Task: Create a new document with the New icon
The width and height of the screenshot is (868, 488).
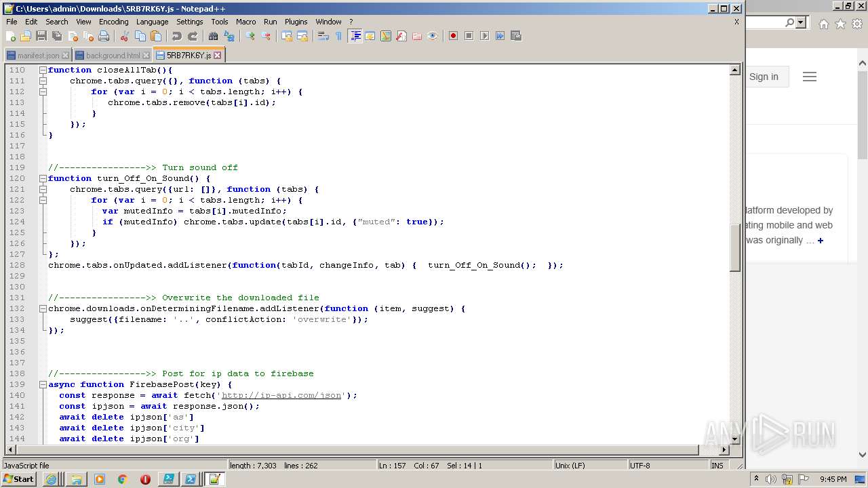Action: pos(11,36)
